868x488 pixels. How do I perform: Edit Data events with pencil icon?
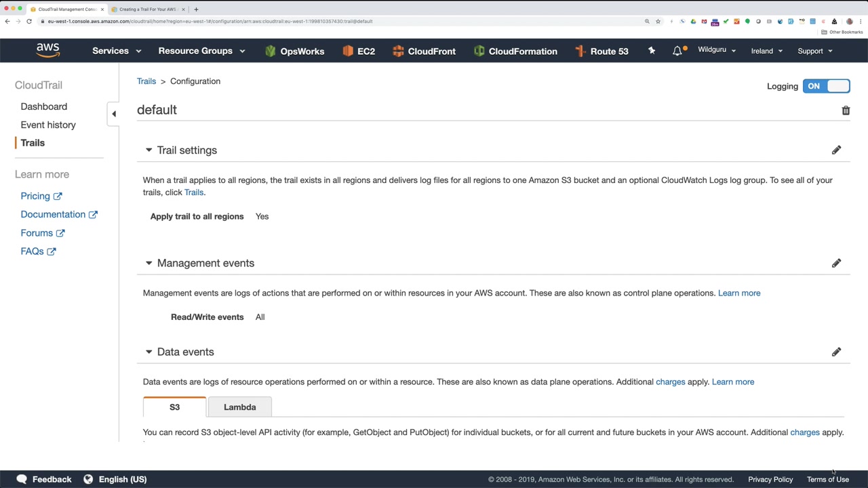coord(836,352)
